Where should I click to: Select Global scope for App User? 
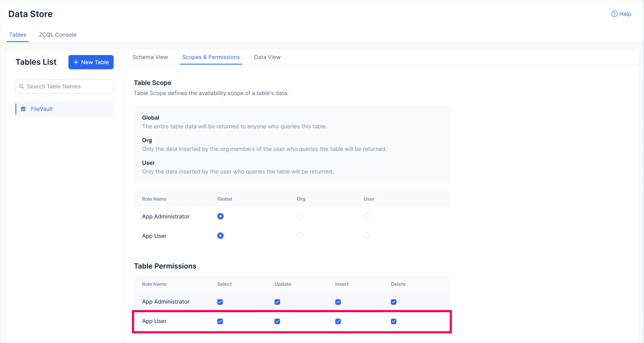220,236
